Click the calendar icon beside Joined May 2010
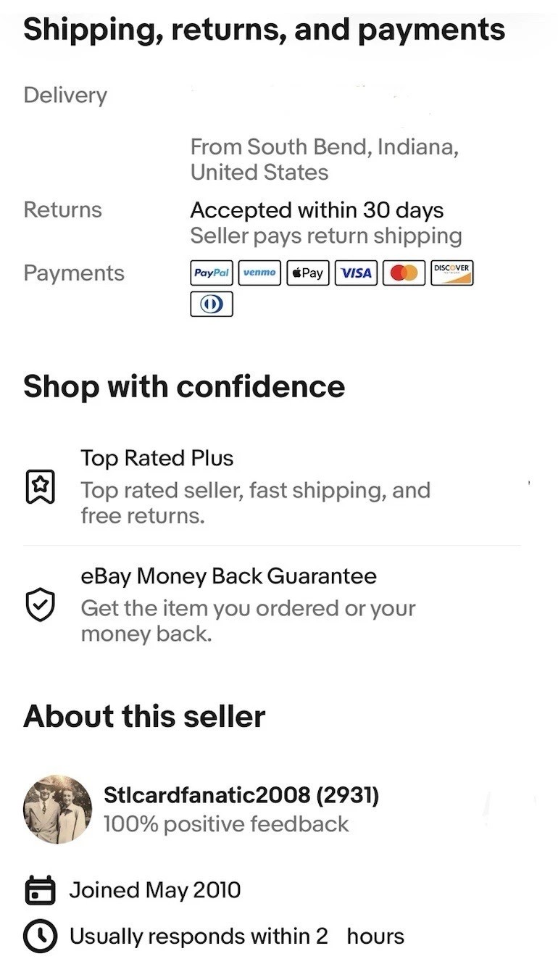Image resolution: width=558 pixels, height=980 pixels. pyautogui.click(x=41, y=891)
